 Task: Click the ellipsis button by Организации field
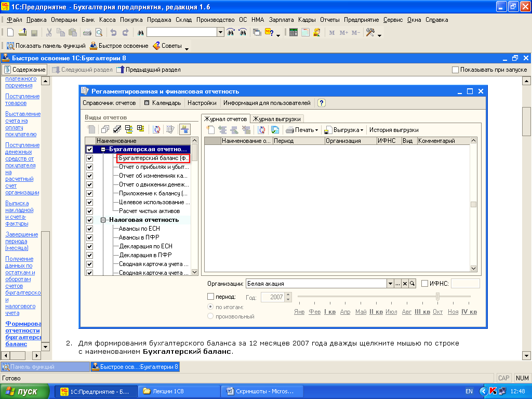(397, 284)
